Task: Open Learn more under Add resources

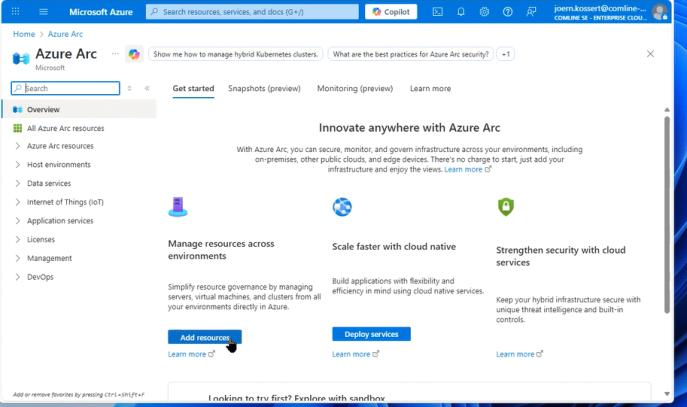Action: pyautogui.click(x=191, y=354)
